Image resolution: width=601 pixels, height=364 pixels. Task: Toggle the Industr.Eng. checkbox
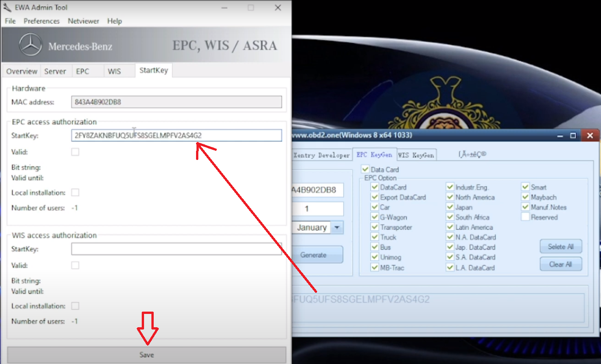(450, 187)
